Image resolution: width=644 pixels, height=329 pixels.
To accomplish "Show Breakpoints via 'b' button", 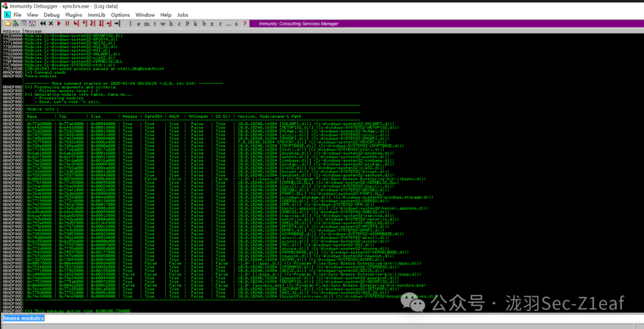I will tap(204, 24).
